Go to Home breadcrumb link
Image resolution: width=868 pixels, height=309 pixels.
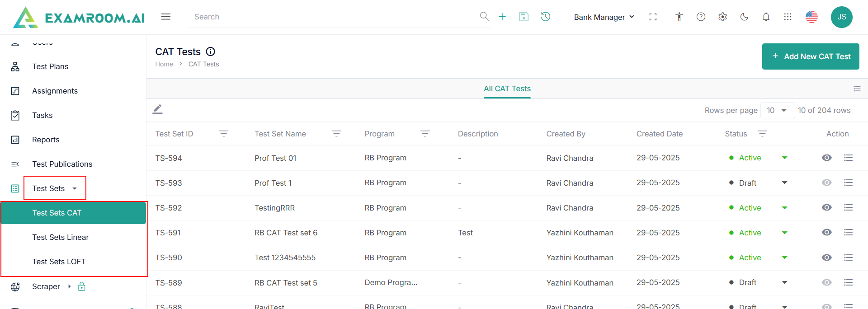pyautogui.click(x=164, y=64)
